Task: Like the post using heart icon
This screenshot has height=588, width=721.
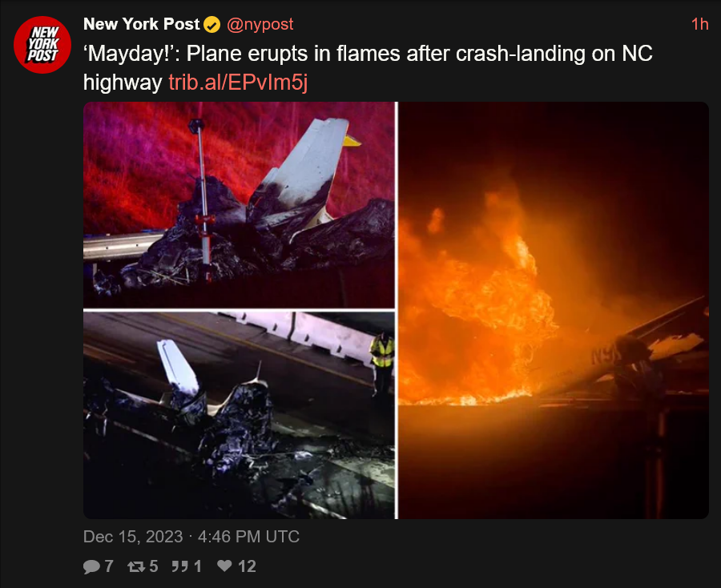Action: (224, 566)
